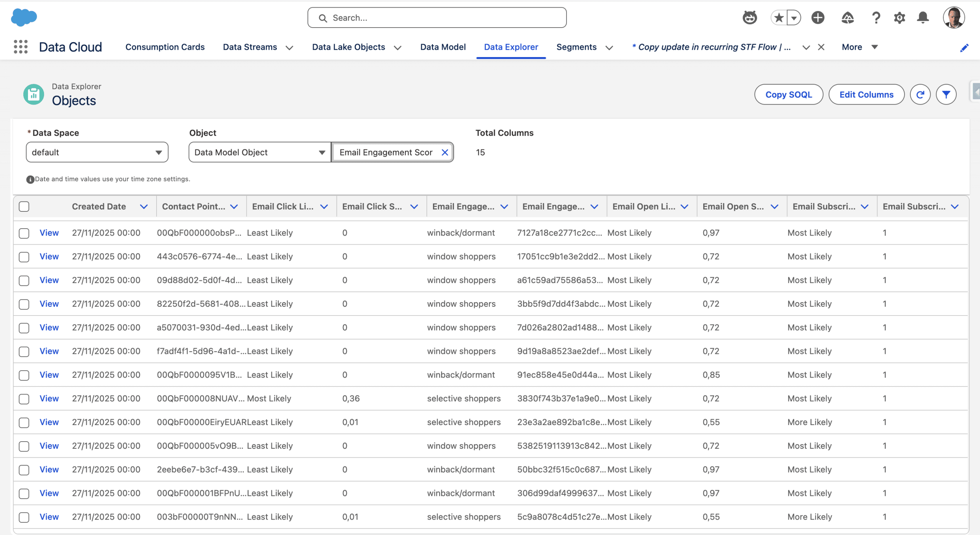Open the filter funnel icon
This screenshot has width=980, height=535.
coord(946,95)
